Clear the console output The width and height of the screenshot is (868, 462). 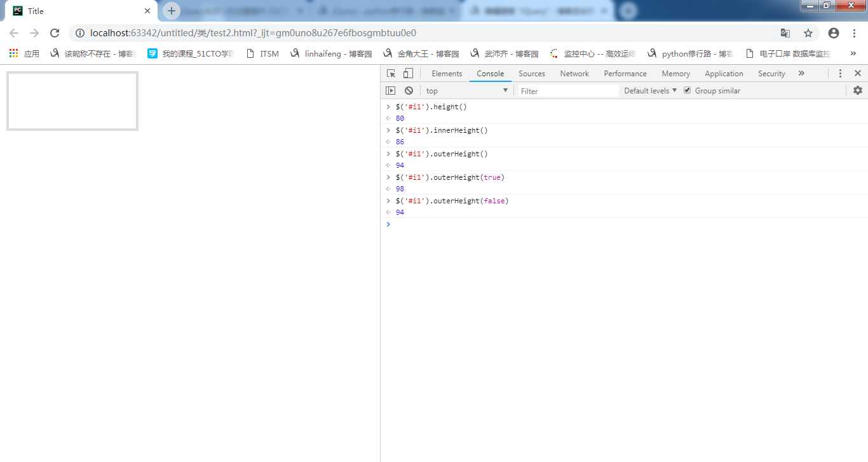pos(409,91)
